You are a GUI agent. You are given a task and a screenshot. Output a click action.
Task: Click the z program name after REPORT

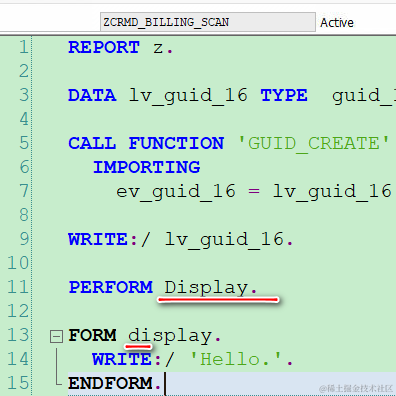pyautogui.click(x=158, y=49)
